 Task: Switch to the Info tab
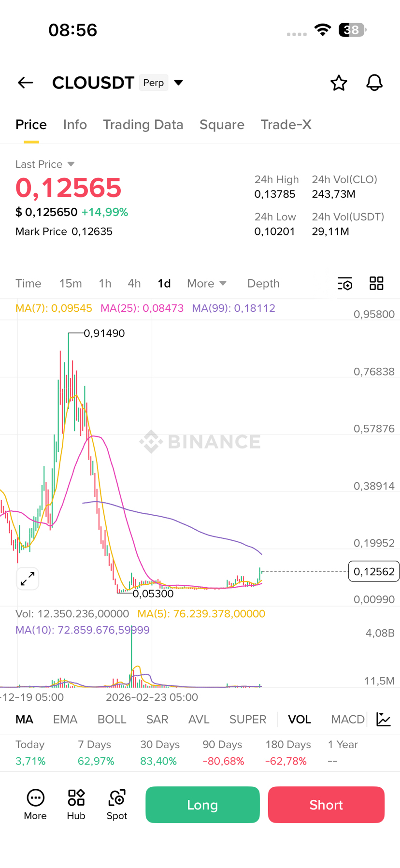75,125
